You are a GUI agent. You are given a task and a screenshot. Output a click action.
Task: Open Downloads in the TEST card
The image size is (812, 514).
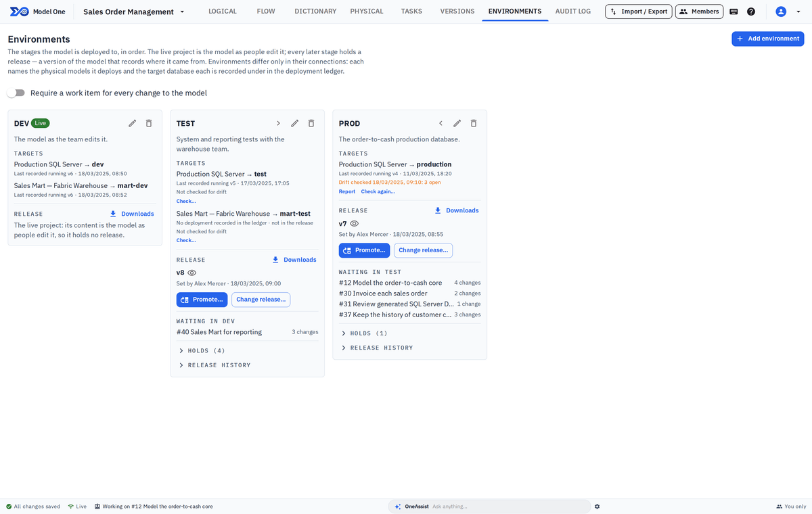pos(294,260)
